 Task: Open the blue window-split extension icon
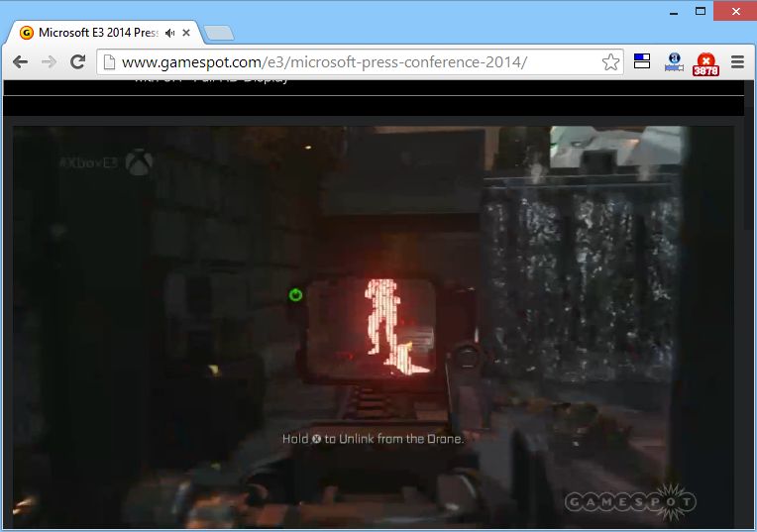click(642, 61)
